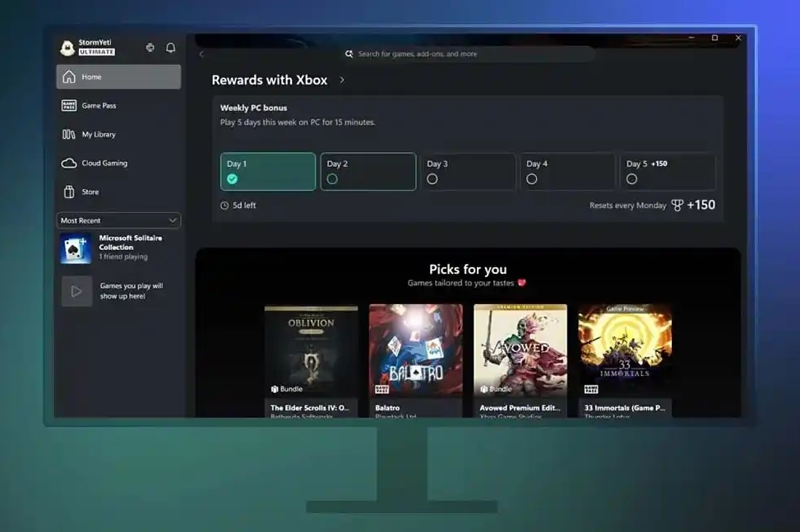
Task: Click the Game Pass badge icon in sidebar
Action: (69, 105)
